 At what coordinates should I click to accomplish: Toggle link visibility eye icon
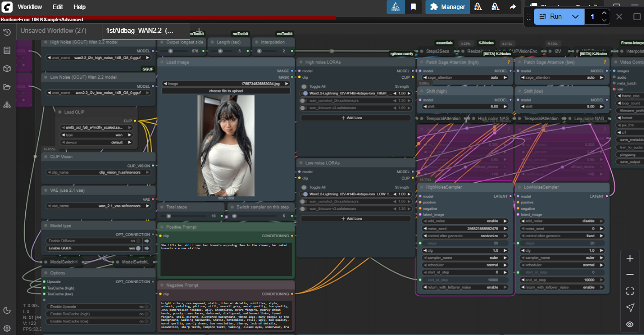(630, 324)
